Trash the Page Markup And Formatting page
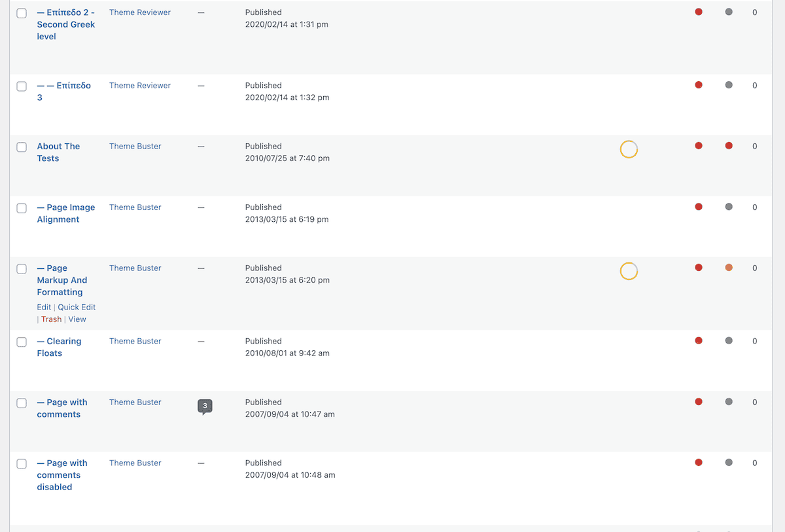This screenshot has width=785, height=532. pos(51,319)
